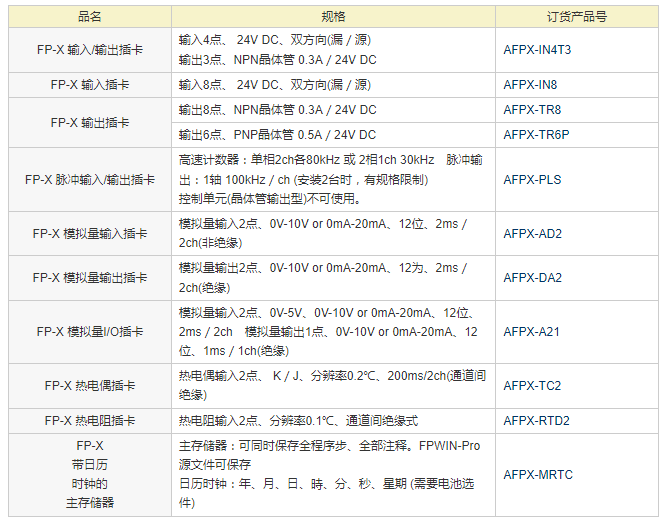Click the AFPX-AD2 product code

click(x=532, y=234)
